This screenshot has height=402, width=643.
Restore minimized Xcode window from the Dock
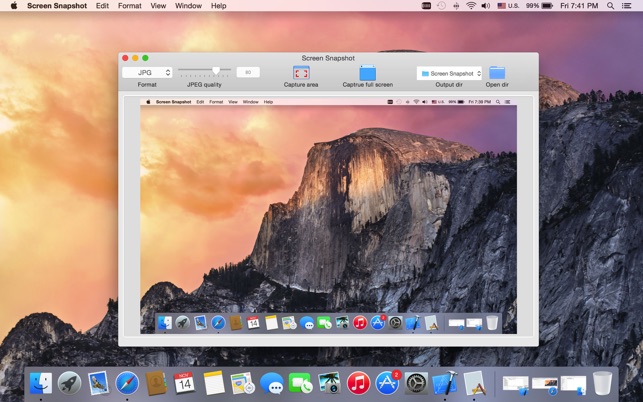pyautogui.click(x=515, y=386)
